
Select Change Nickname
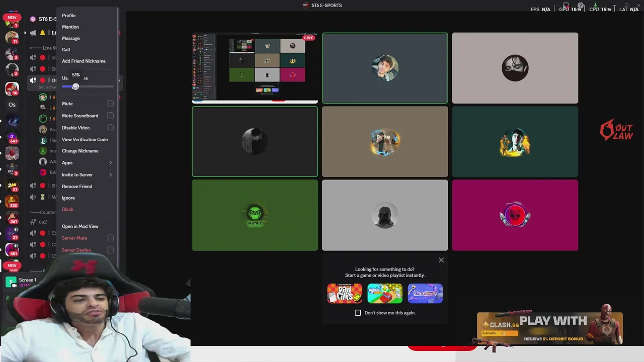80,151
